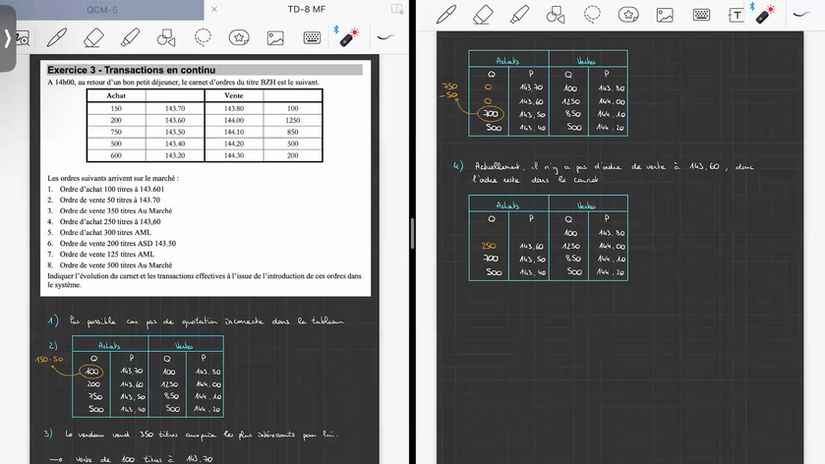Open the Image insert tool in left window
The image size is (825, 464).
[x=275, y=37]
